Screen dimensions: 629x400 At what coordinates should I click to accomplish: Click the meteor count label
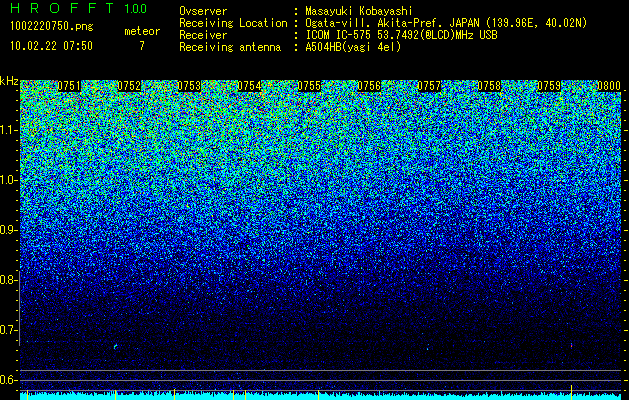click(x=142, y=31)
